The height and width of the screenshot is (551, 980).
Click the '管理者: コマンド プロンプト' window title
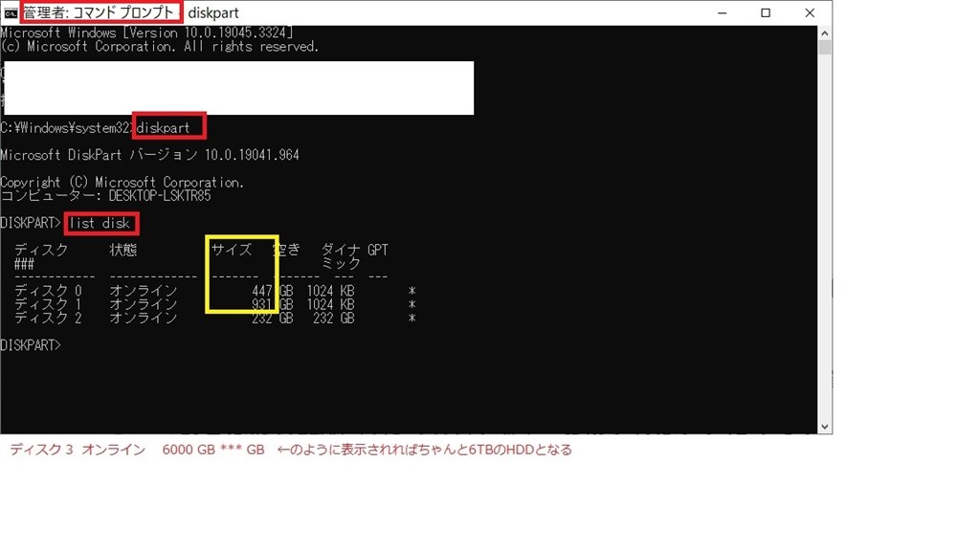point(99,12)
